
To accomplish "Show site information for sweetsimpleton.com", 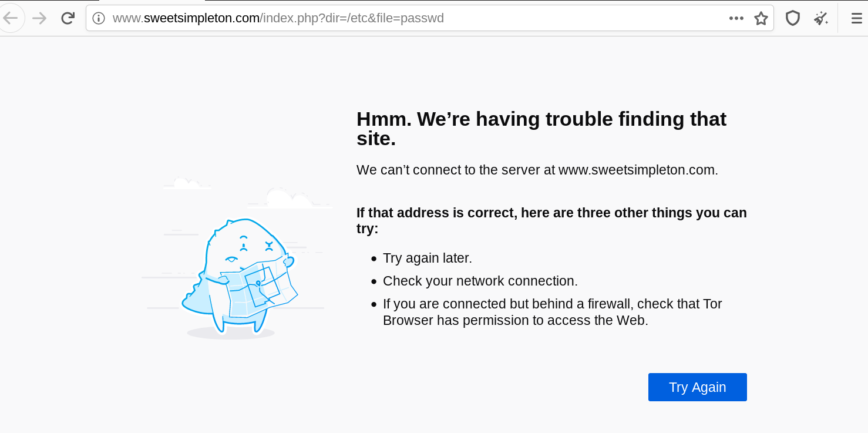I will tap(99, 18).
